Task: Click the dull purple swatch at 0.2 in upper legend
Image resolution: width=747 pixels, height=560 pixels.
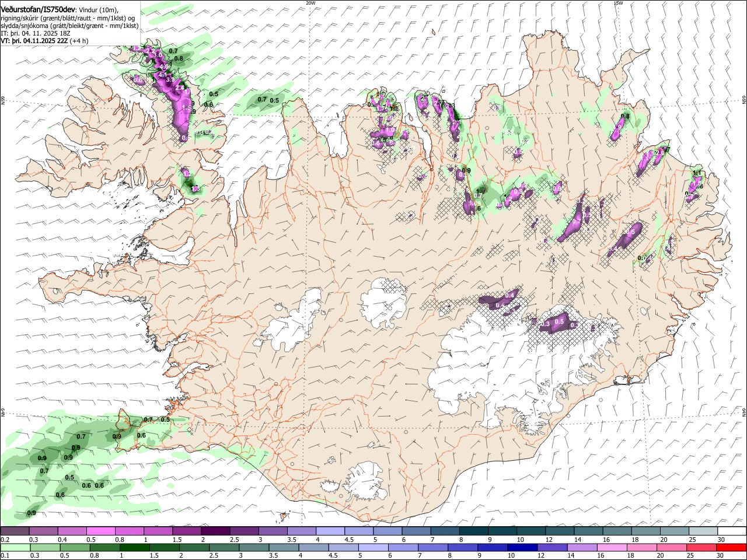Action: [15, 531]
